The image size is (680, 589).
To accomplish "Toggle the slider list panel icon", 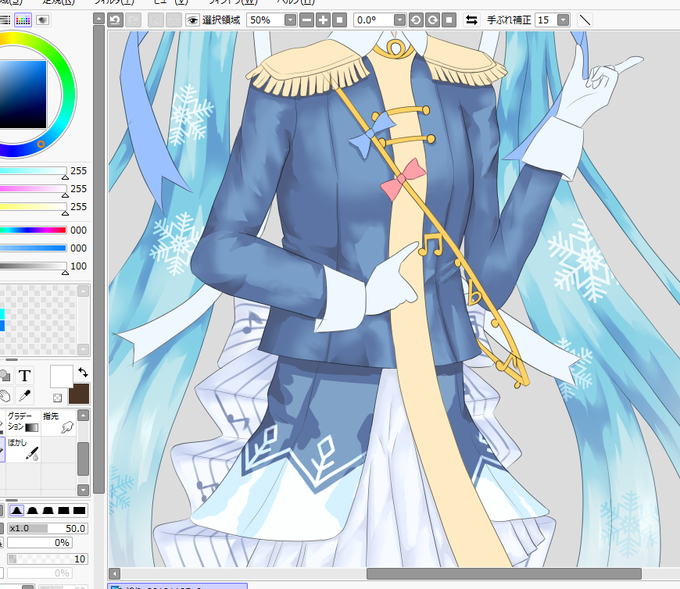I will tap(5, 20).
